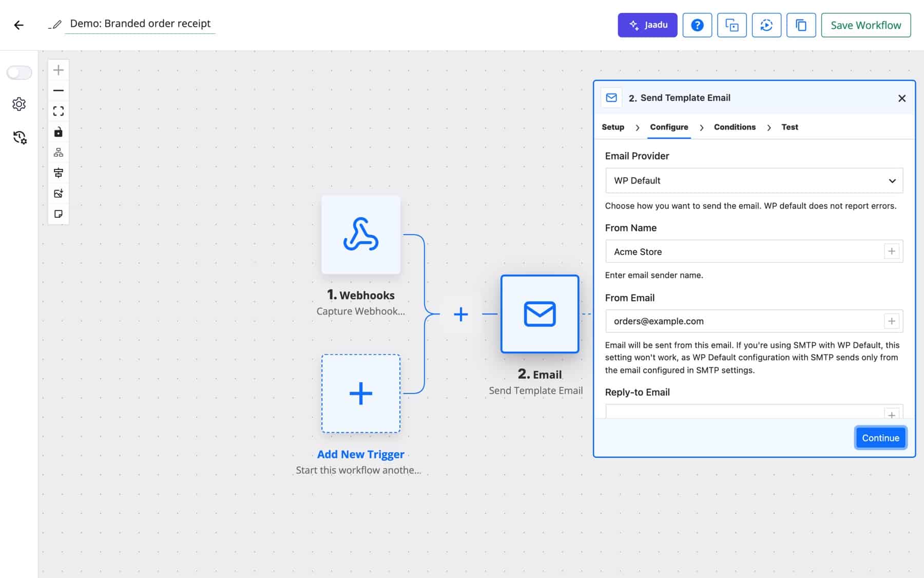
Task: Switch to the Conditions tab
Action: click(x=735, y=127)
